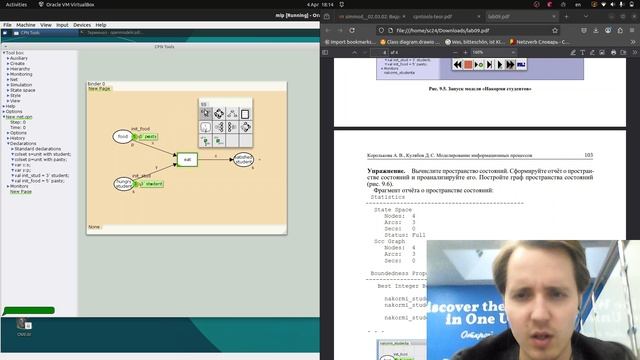This screenshot has height=360, width=640.
Task: Go to previous PDF page arrow
Action: point(354,52)
